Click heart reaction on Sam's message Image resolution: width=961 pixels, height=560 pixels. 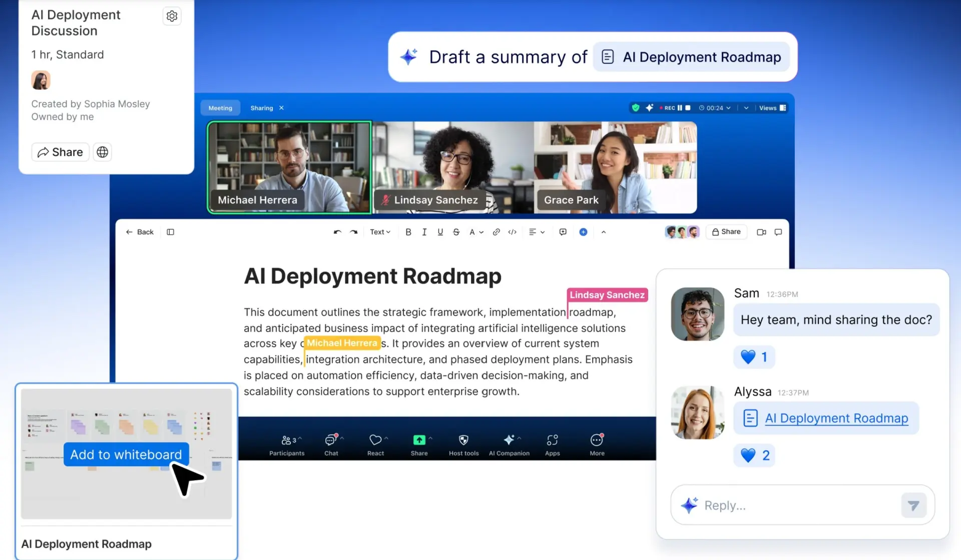(x=754, y=357)
